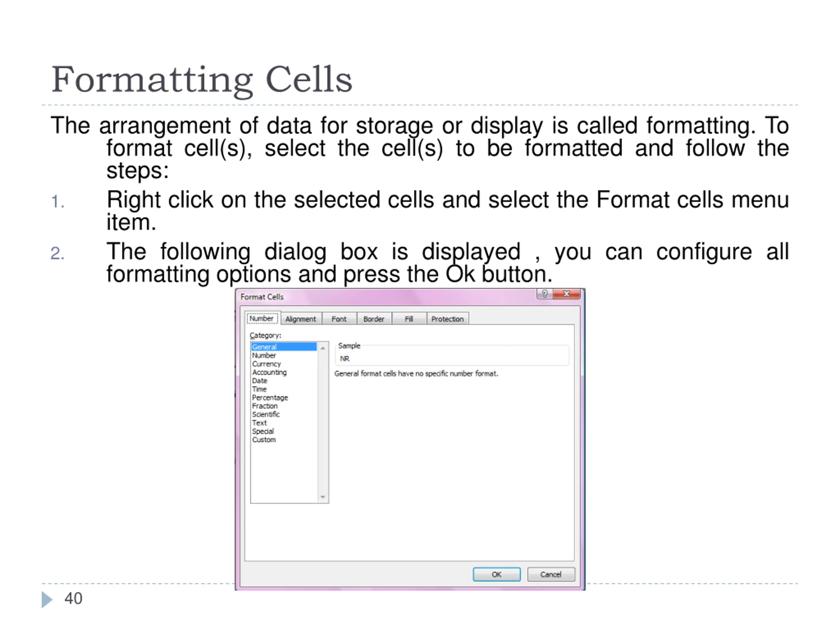Select the Number tab
This screenshot has width=840, height=630.
[x=262, y=318]
